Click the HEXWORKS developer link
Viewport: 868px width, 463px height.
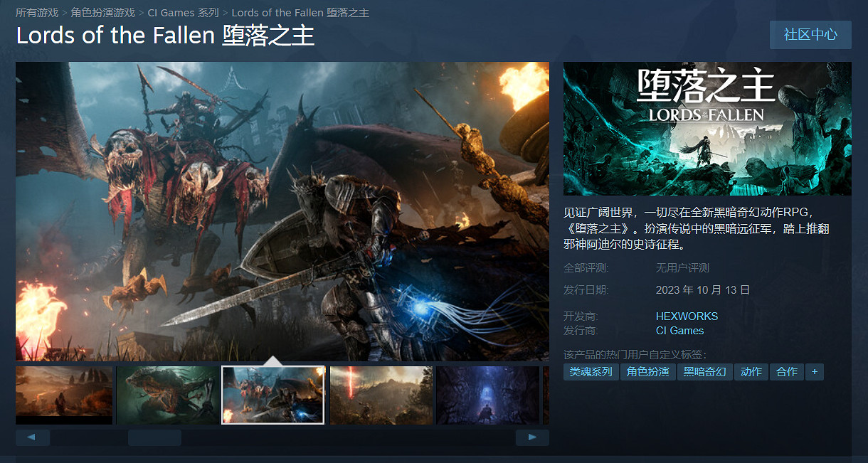click(687, 316)
